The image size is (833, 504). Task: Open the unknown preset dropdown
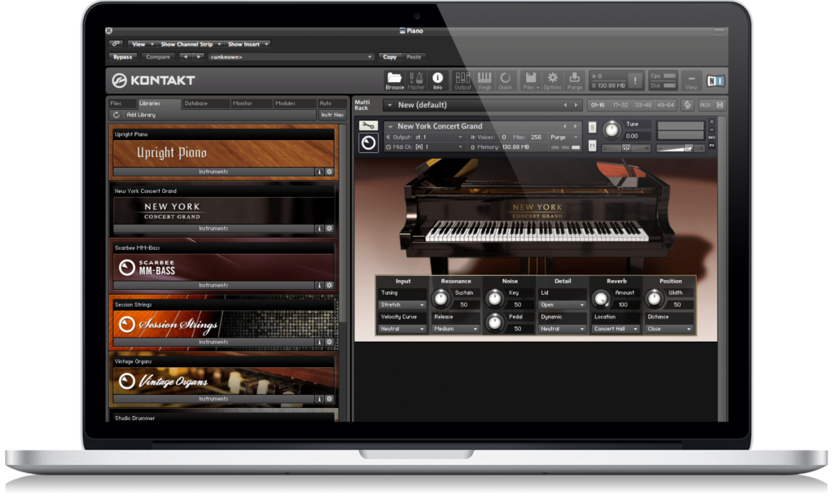pyautogui.click(x=292, y=57)
